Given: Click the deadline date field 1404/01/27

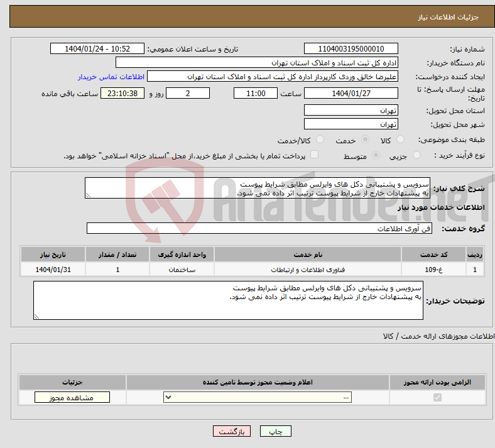Looking at the screenshot, I should [x=351, y=93].
